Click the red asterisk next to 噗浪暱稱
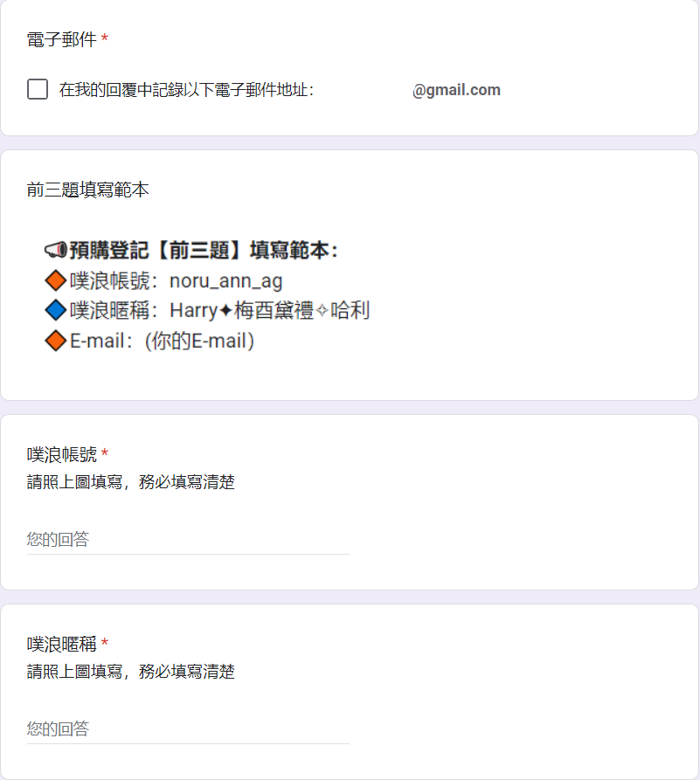This screenshot has width=700, height=780. pyautogui.click(x=105, y=642)
